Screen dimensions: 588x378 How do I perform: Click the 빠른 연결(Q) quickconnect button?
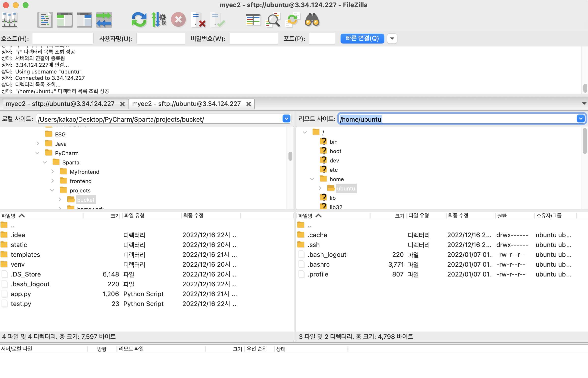[362, 39]
